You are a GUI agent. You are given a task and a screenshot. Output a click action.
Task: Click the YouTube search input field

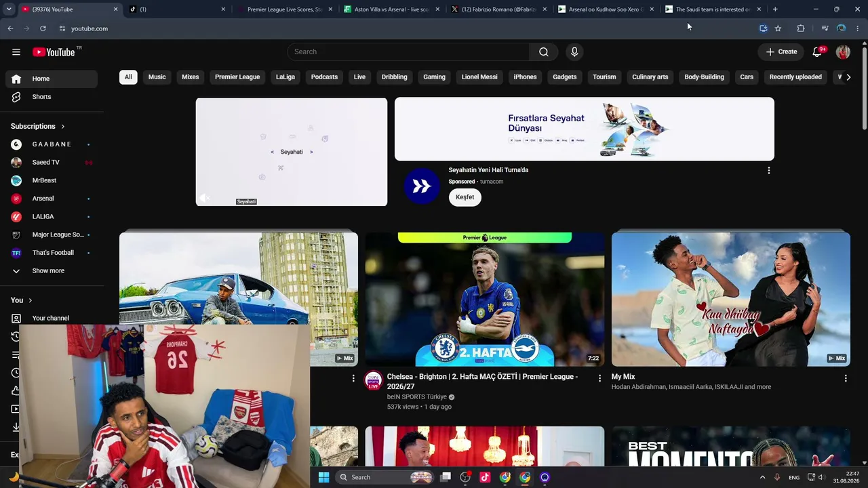(408, 52)
